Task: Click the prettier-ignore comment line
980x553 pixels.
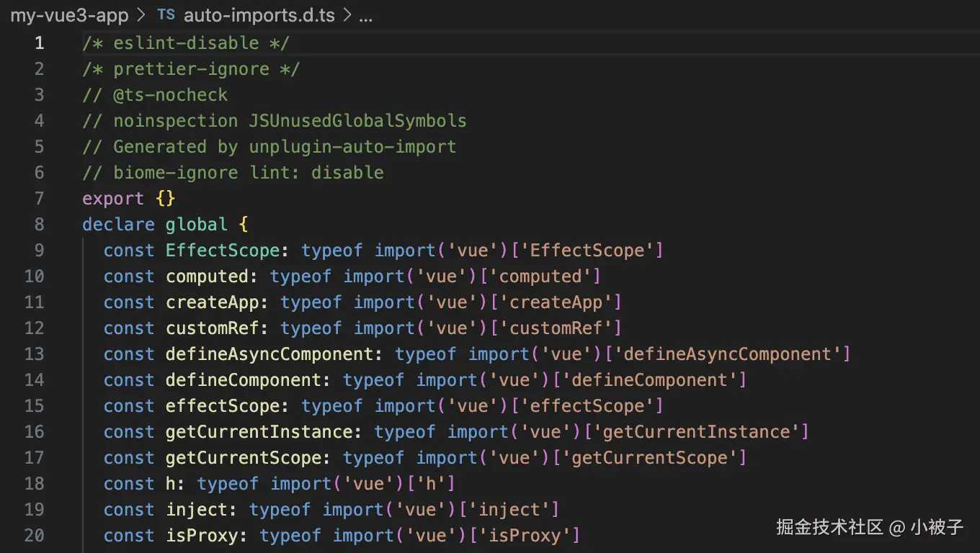Action: [191, 69]
